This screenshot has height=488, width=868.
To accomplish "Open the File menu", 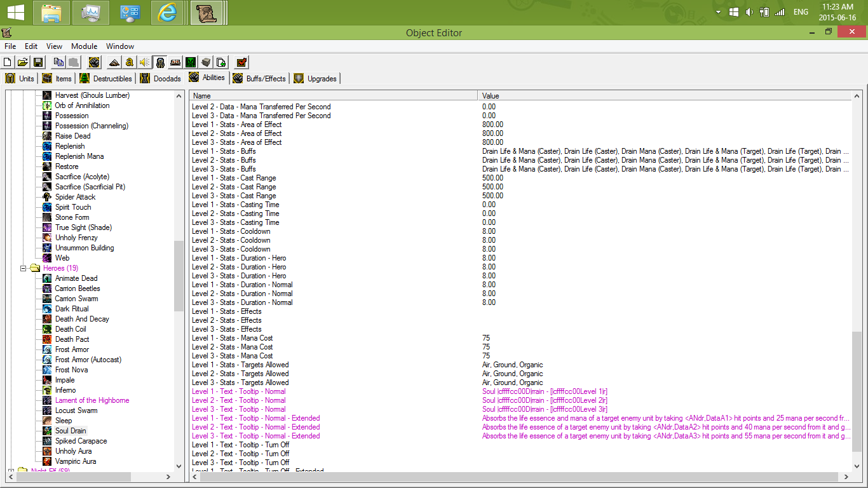I will 10,46.
